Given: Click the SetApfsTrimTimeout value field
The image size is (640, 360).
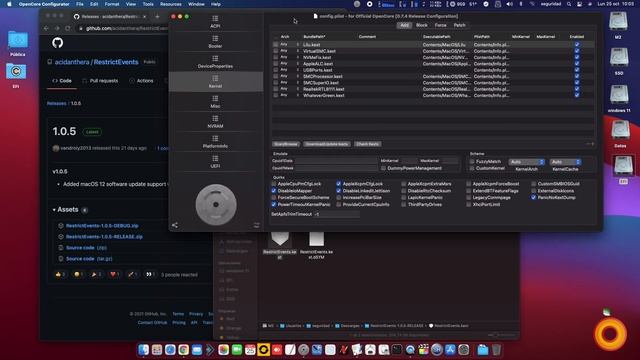Looking at the screenshot, I should pyautogui.click(x=337, y=214).
